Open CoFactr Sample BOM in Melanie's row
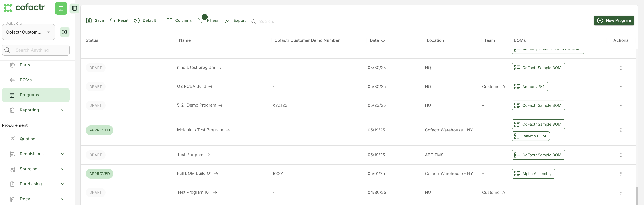The image size is (644, 205). pos(538,124)
